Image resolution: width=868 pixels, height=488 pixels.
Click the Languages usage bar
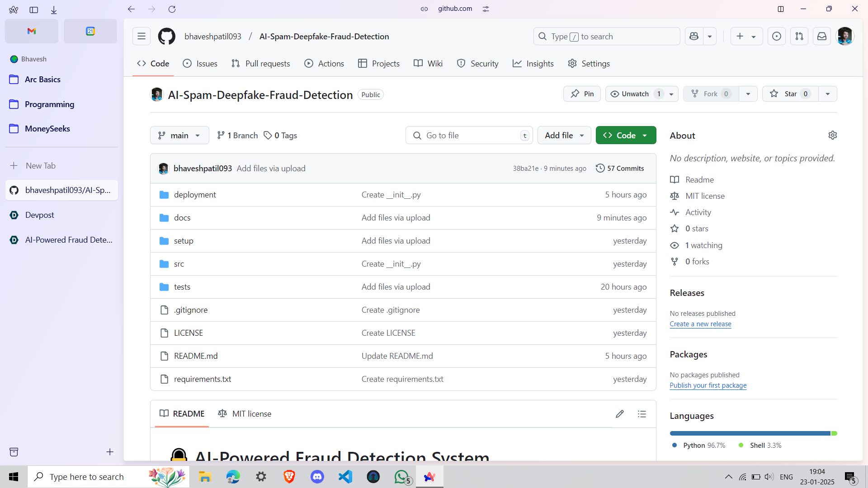pyautogui.click(x=750, y=433)
